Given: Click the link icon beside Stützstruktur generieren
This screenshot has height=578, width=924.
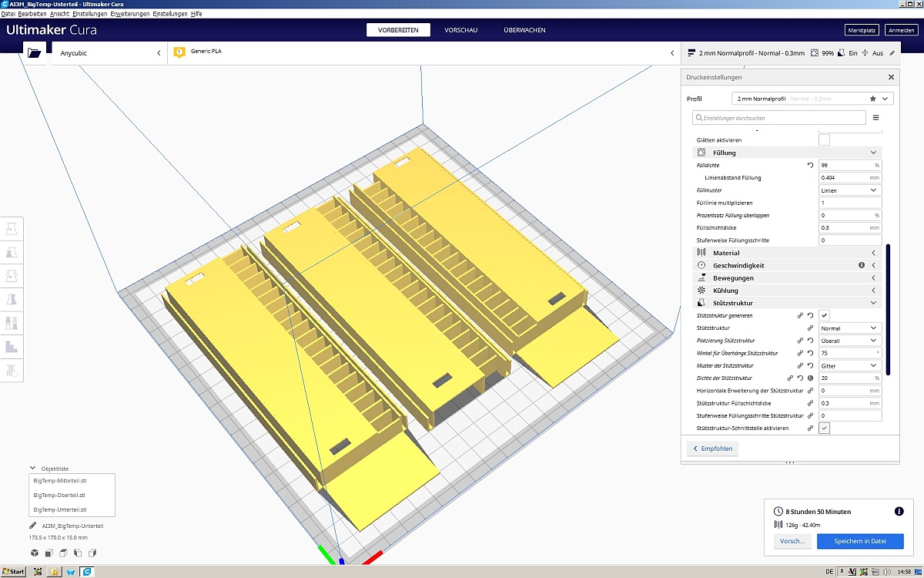Looking at the screenshot, I should point(801,316).
